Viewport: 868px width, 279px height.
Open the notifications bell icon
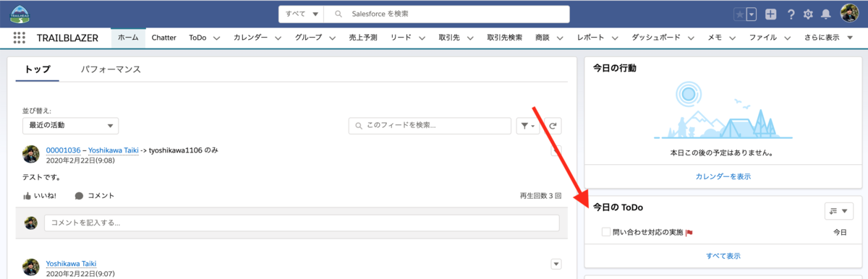pyautogui.click(x=825, y=14)
